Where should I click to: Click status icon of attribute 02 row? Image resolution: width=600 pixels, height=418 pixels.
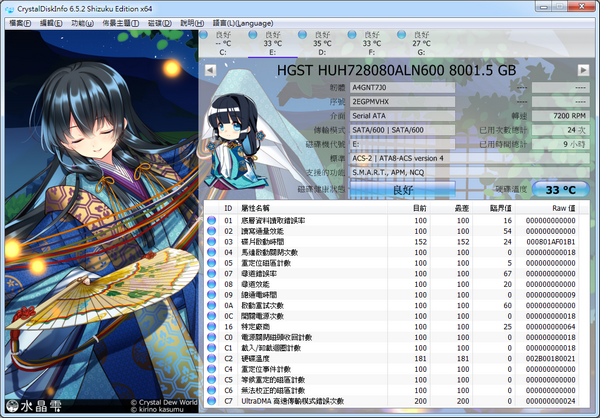(x=211, y=231)
